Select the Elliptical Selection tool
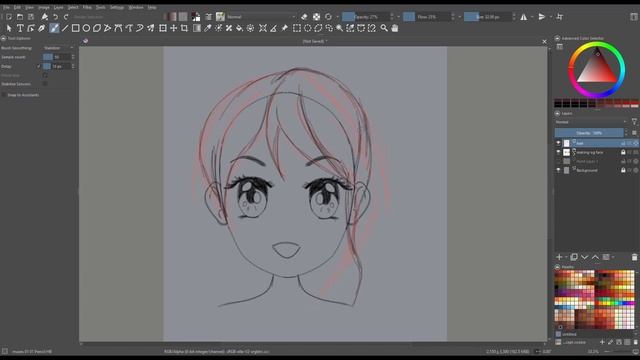 click(307, 28)
